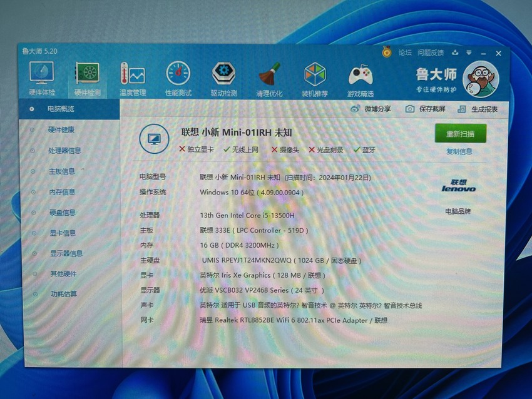Click the 16 GB DDR4 3200MHz memory value
The height and width of the screenshot is (399, 532).
point(239,245)
